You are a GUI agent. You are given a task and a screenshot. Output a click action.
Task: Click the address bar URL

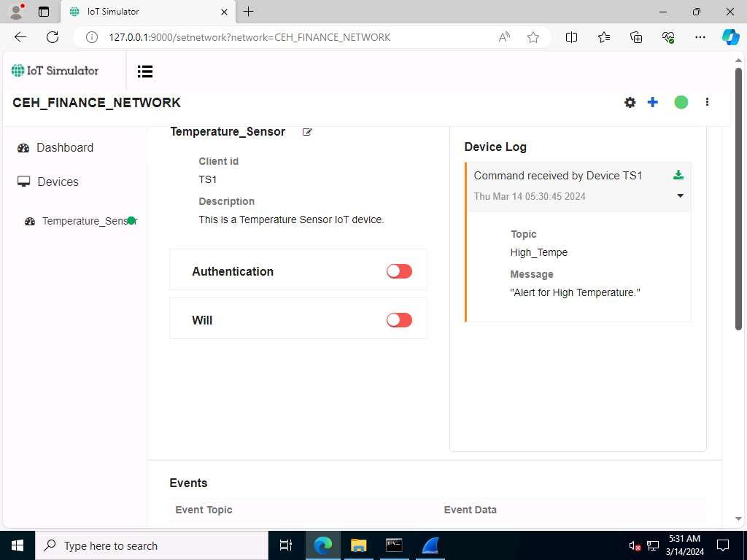(x=249, y=37)
